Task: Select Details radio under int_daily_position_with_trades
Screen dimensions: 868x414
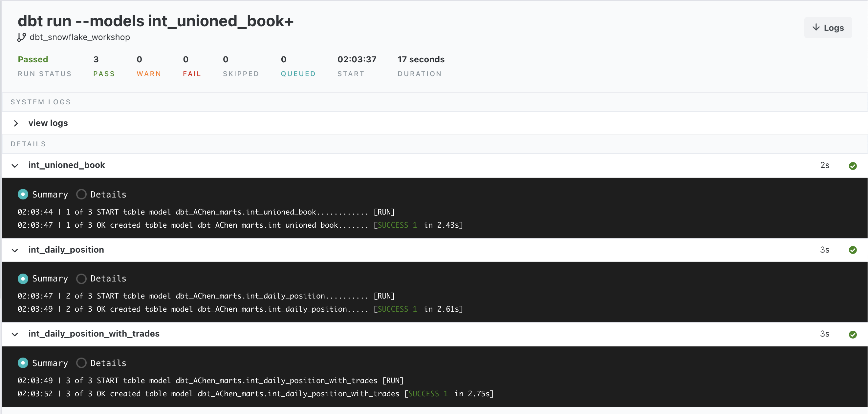Action: click(81, 363)
